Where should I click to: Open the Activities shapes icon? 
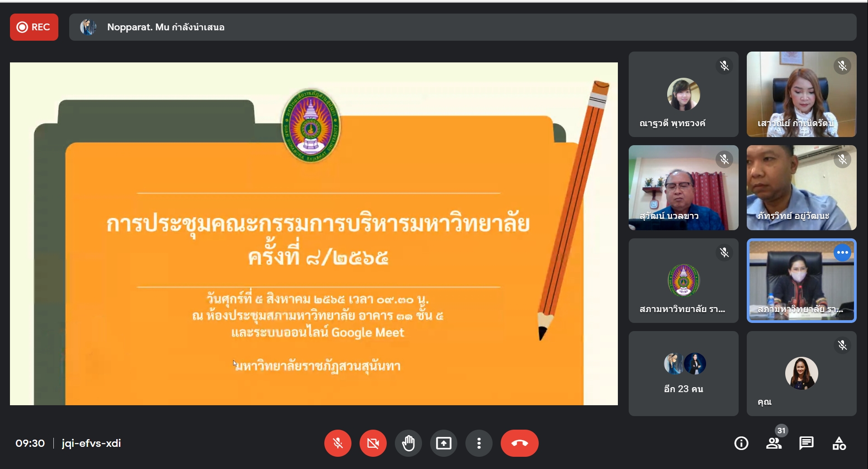click(839, 443)
